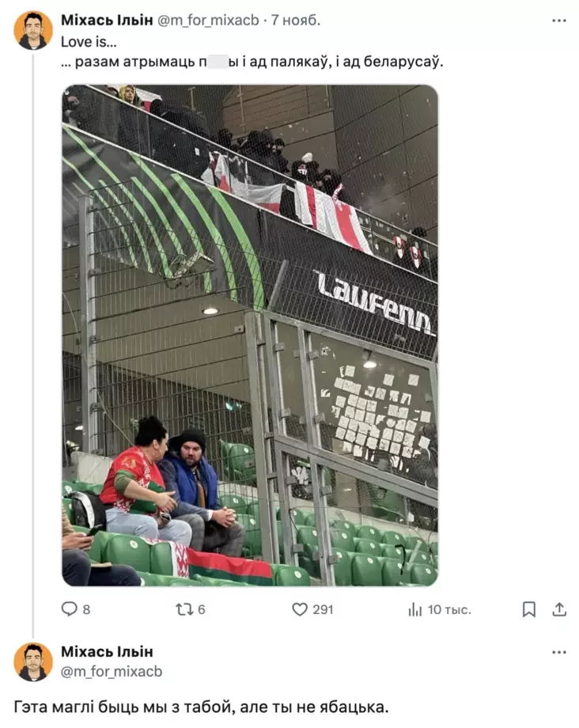Click the @m_for_mixacb handle under reply name

pos(112,671)
